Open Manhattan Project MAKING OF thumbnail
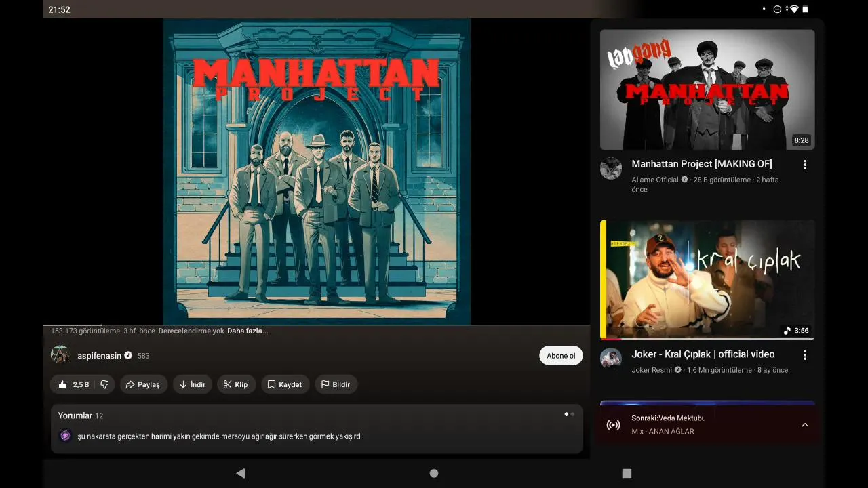The height and width of the screenshot is (488, 868). (707, 89)
